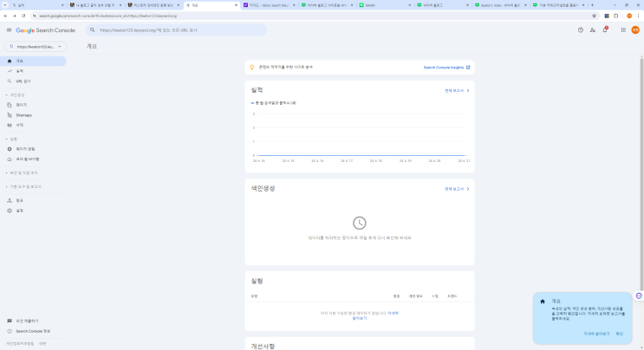The height and width of the screenshot is (350, 644).
Task: Open the Chrome three-dot menu
Action: (x=638, y=16)
